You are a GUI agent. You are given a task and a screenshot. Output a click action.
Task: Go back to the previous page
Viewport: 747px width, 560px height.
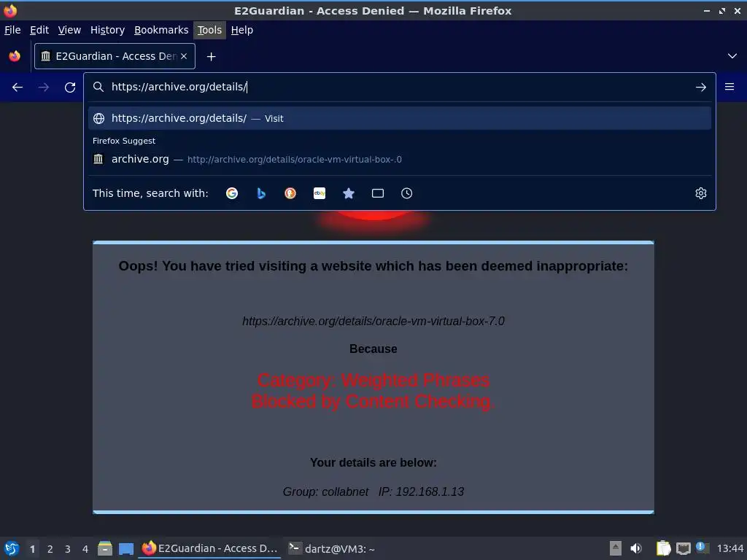coord(18,87)
